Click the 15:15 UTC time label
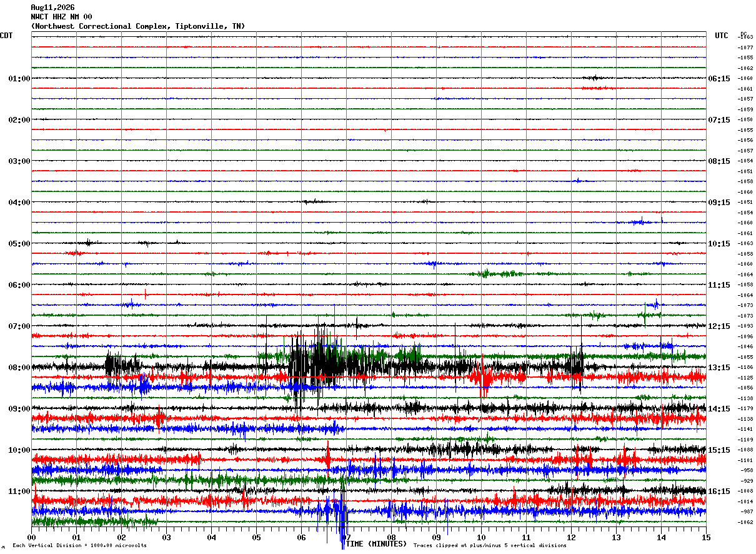 [x=719, y=450]
